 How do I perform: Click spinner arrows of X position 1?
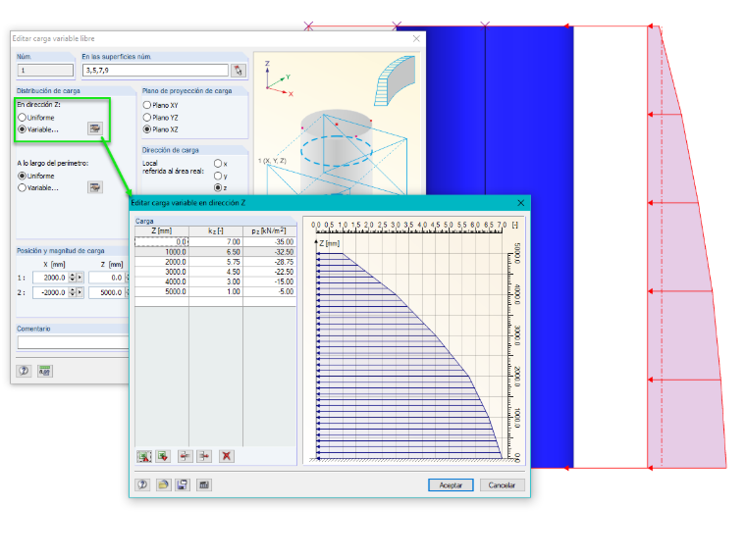73,278
